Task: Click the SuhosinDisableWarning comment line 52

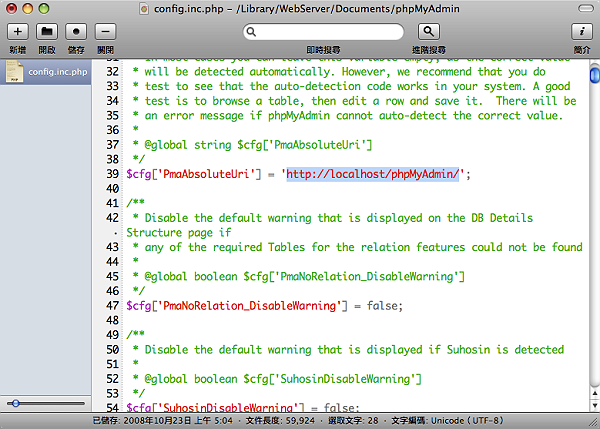Action: pos(277,379)
